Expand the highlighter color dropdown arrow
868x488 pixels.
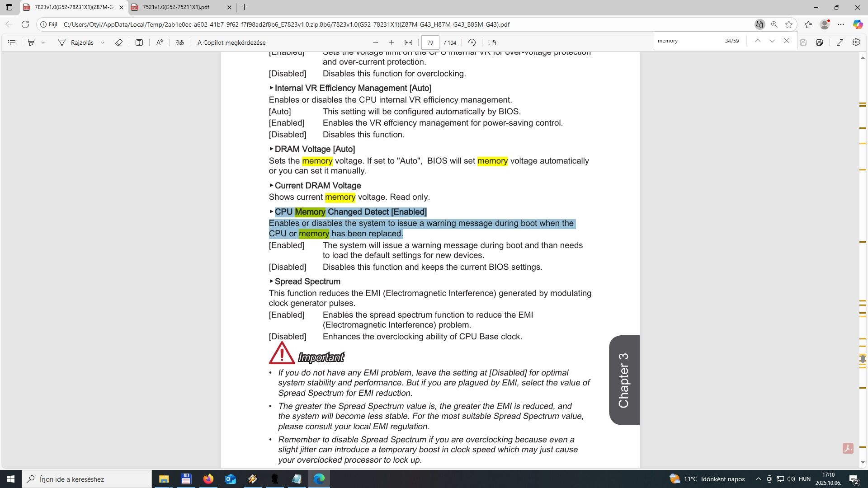(x=43, y=42)
